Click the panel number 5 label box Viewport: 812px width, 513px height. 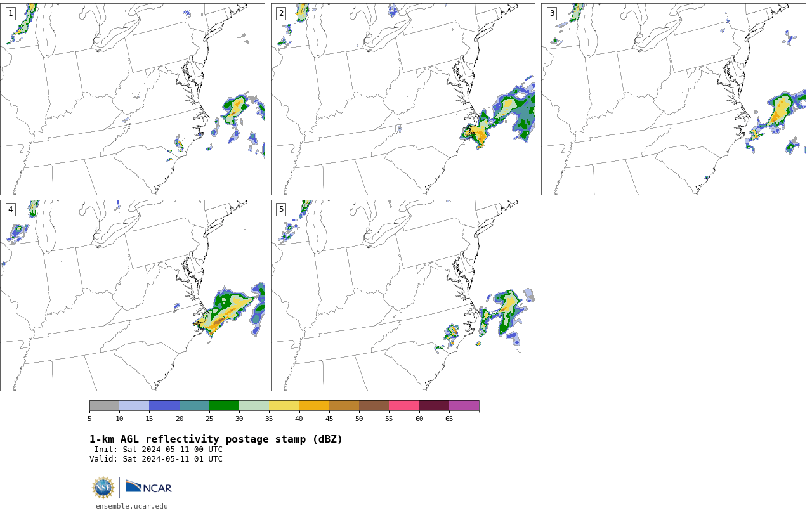coord(281,209)
